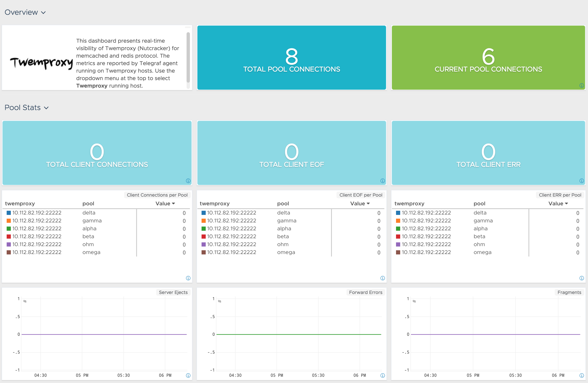Open info icon on Client ERR per Pool table

[582, 278]
